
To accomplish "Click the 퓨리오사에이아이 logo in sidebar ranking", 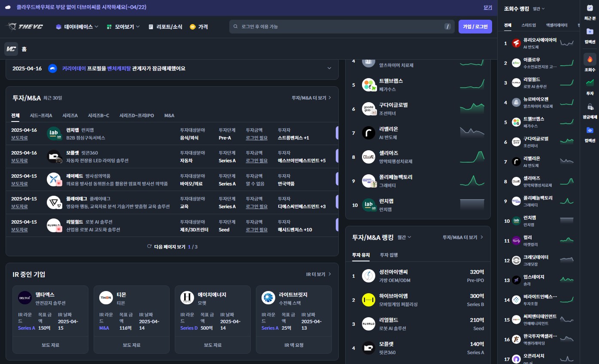I will [x=517, y=43].
